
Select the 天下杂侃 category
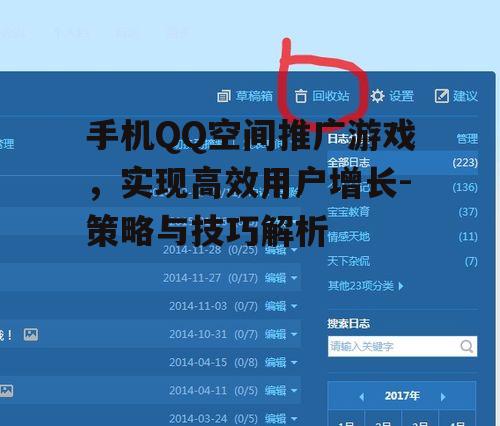349,261
